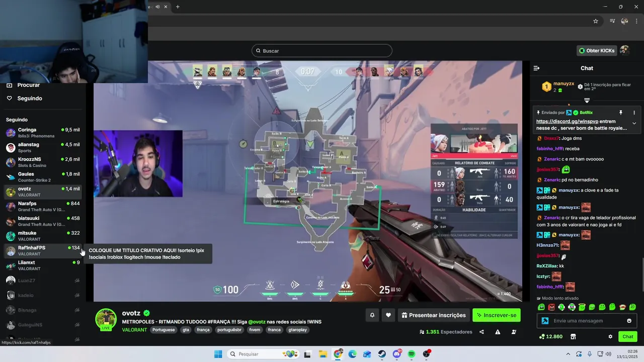Show hidden system tray icons

pos(568,354)
